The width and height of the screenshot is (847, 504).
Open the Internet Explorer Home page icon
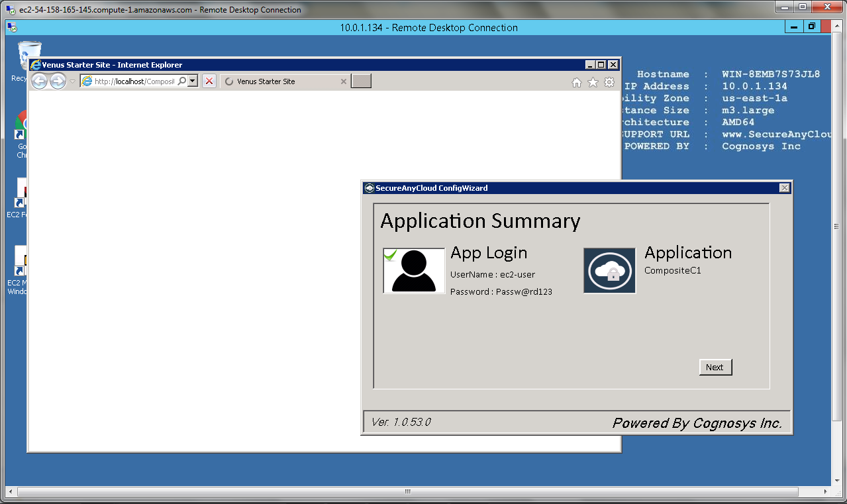(x=577, y=82)
